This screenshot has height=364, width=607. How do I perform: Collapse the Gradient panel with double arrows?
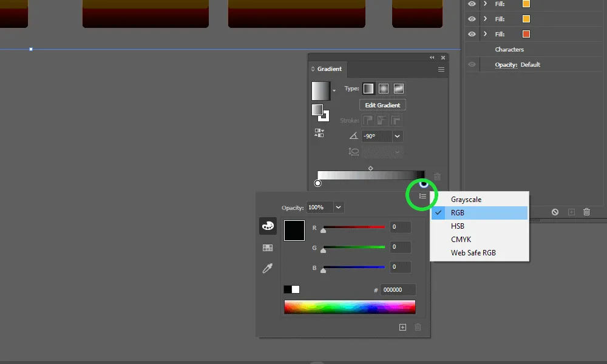click(432, 57)
